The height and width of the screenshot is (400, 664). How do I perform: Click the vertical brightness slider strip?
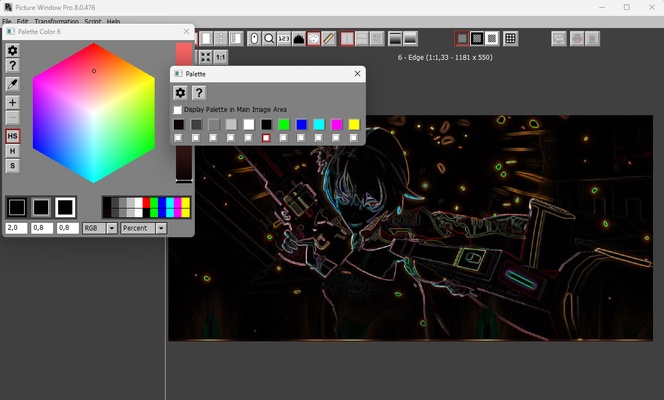click(x=184, y=113)
